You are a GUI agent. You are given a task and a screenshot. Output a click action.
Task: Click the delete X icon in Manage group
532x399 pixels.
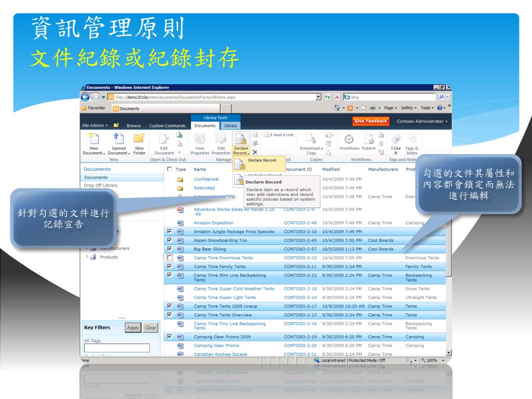click(x=255, y=152)
